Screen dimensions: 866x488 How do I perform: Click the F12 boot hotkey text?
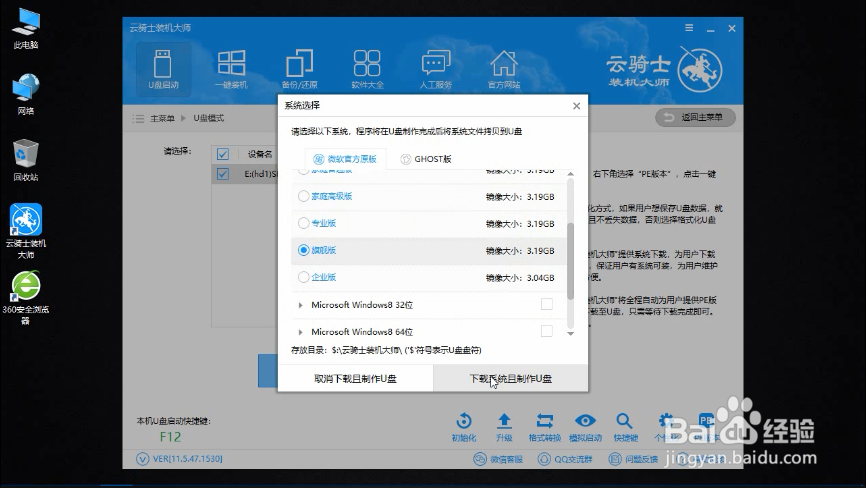pos(170,437)
